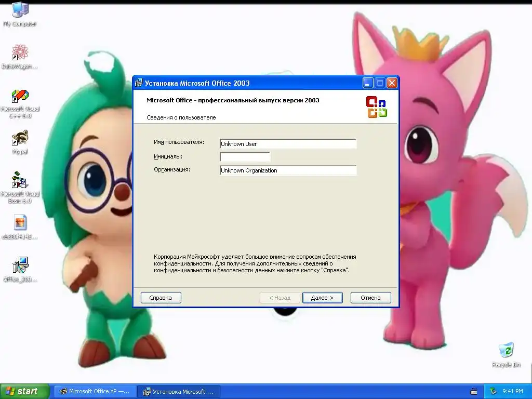Click the Отмена cancel button

tap(370, 298)
